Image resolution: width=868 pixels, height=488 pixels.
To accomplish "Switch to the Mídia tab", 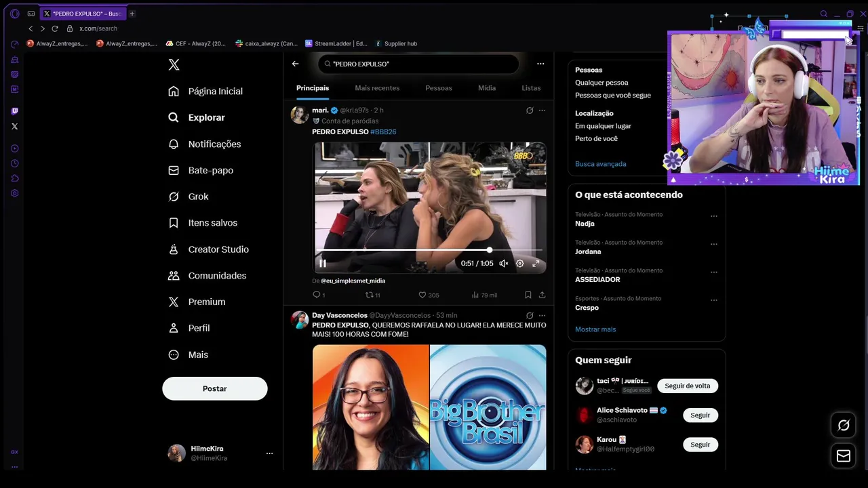I will [487, 88].
